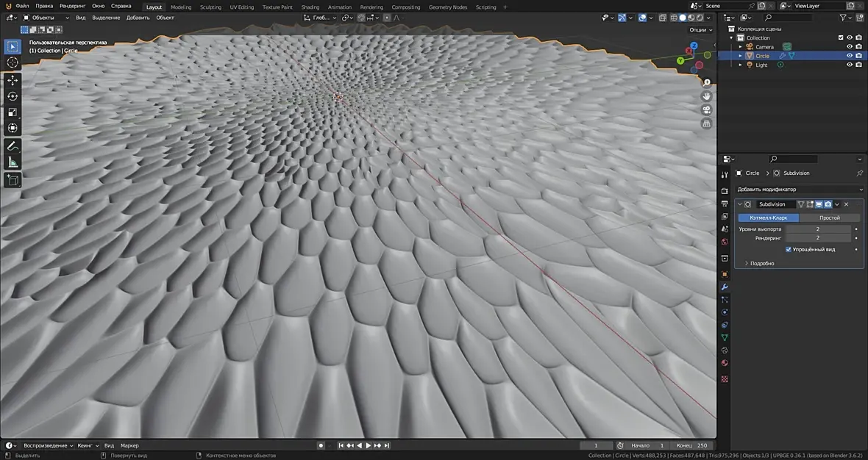Click the zoom magnifier viewport icon
Image resolution: width=868 pixels, height=460 pixels.
(706, 82)
